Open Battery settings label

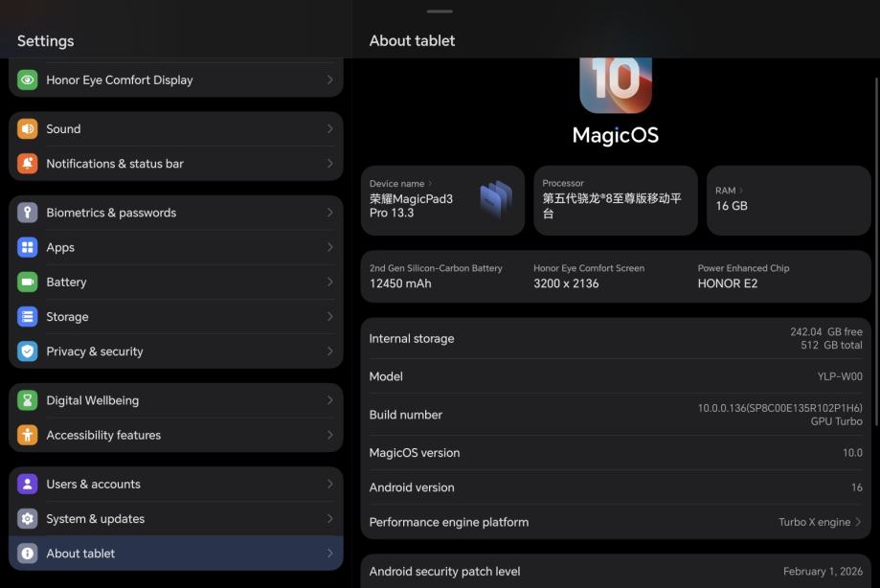pos(66,283)
